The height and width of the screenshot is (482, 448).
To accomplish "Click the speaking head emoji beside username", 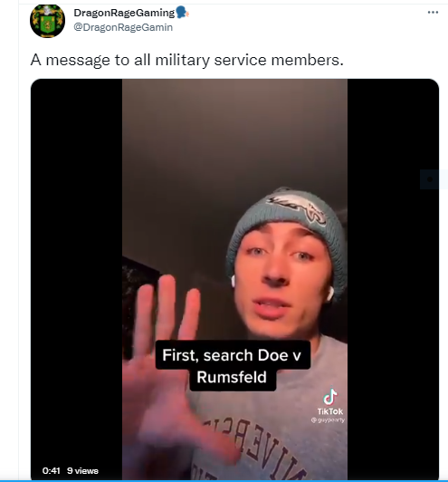I will (183, 13).
